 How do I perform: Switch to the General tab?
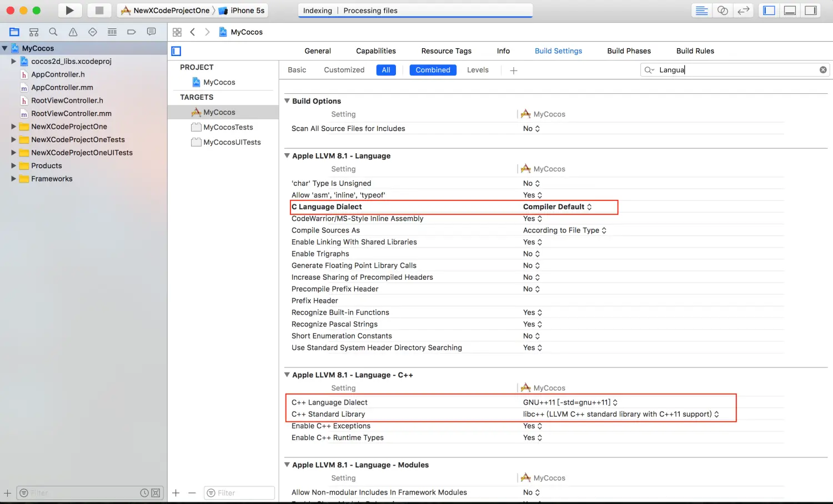tap(318, 51)
